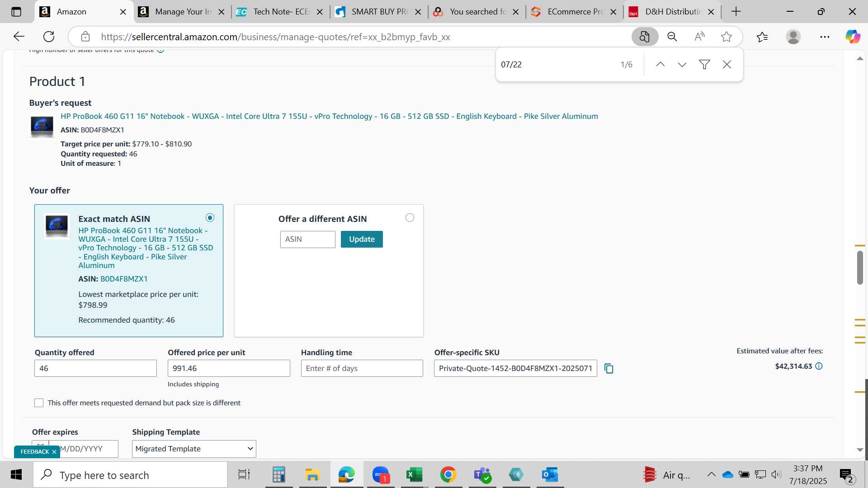
Task: Switch to D&H Distributing tab
Action: pos(673,12)
